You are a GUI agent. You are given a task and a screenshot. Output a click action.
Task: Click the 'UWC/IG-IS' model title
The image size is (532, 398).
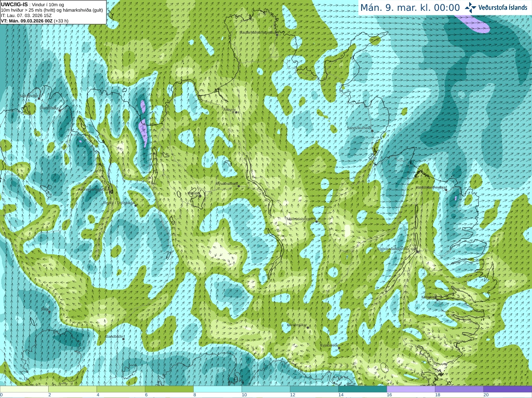click(14, 5)
